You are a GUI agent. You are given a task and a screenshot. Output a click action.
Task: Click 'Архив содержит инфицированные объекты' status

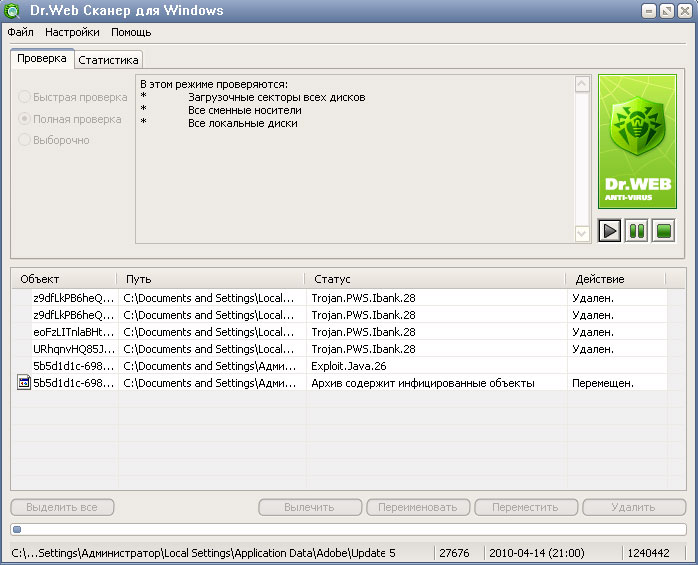click(423, 383)
